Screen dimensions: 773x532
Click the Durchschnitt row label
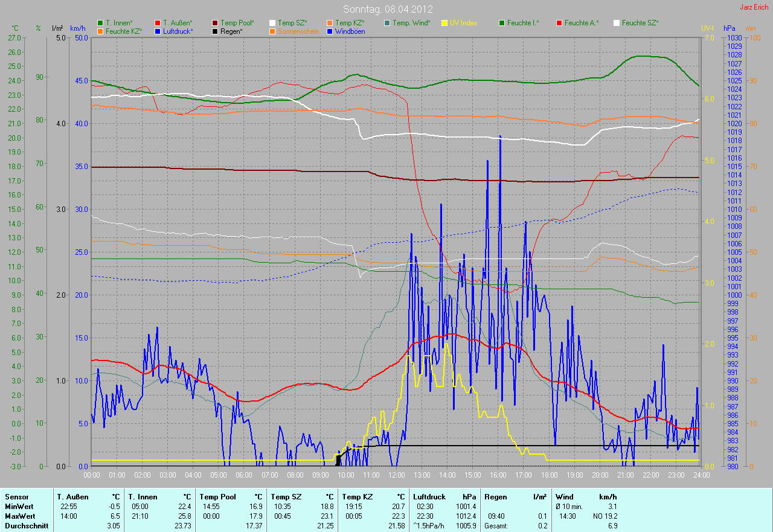pos(26,526)
